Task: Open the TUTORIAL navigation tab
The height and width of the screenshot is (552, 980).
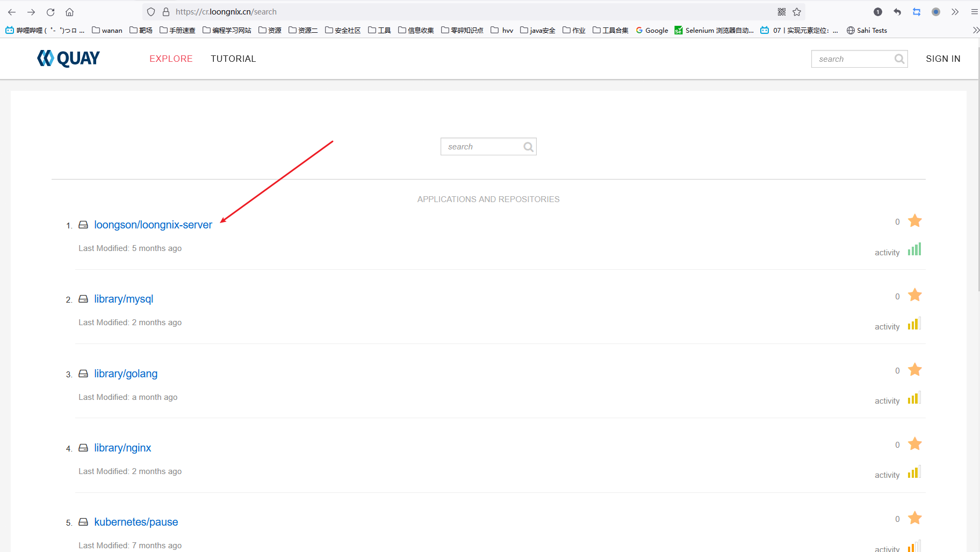Action: tap(233, 59)
